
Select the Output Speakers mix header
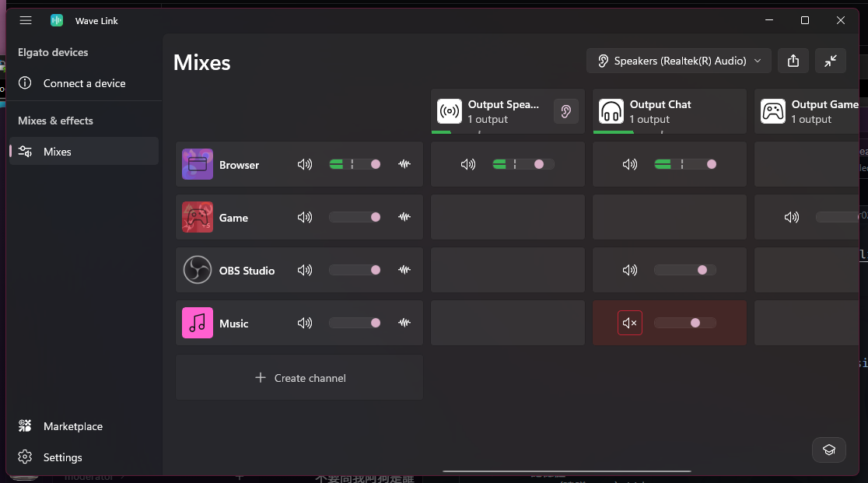click(x=508, y=111)
